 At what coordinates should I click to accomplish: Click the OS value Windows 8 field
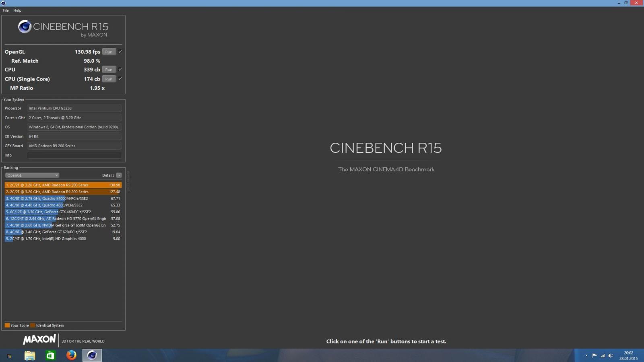74,127
